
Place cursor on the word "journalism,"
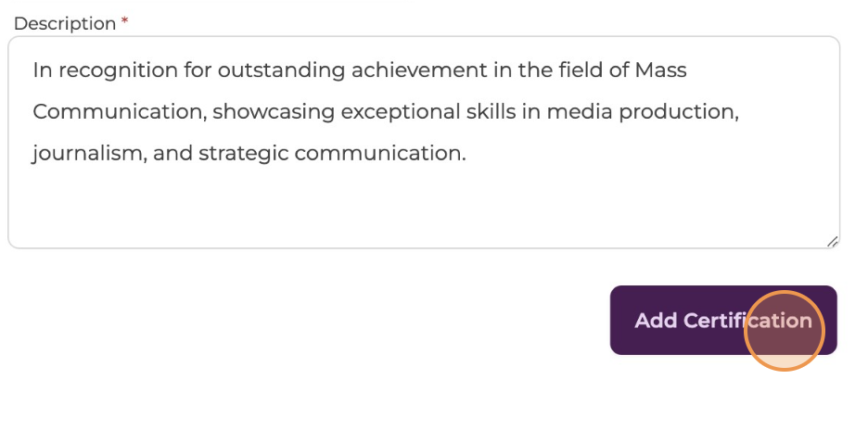coord(90,153)
